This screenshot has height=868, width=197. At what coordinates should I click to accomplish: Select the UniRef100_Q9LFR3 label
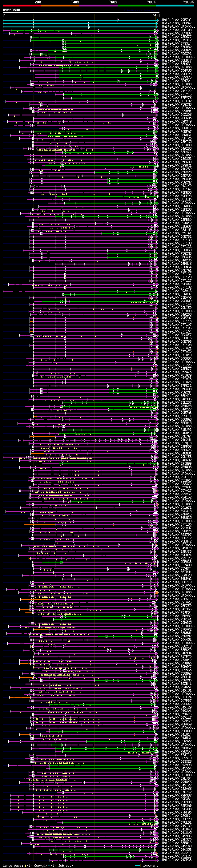pos(177,74)
